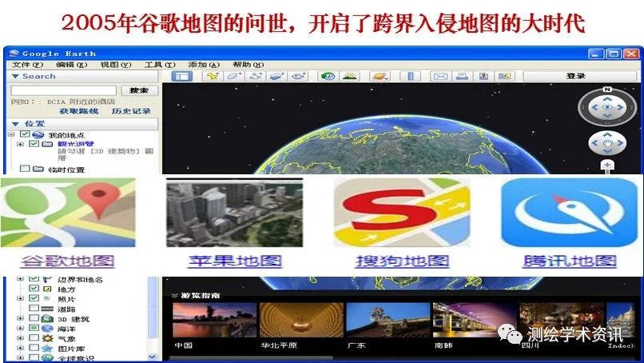The image size is (644, 363).
Task: Select the globe icon next to 海洋
Action: pos(48,329)
